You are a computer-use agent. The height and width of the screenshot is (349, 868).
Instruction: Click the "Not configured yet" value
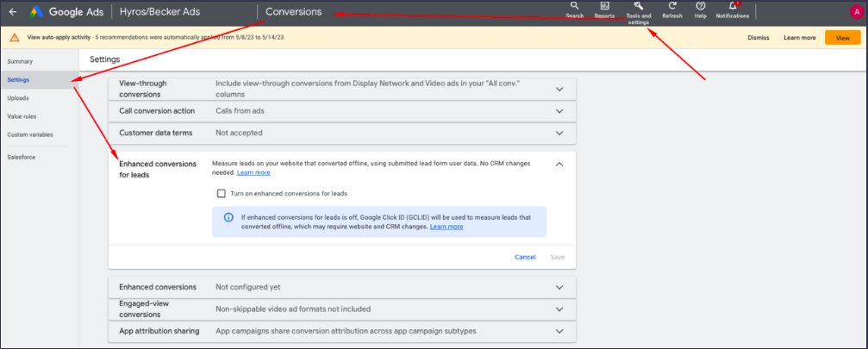click(248, 288)
